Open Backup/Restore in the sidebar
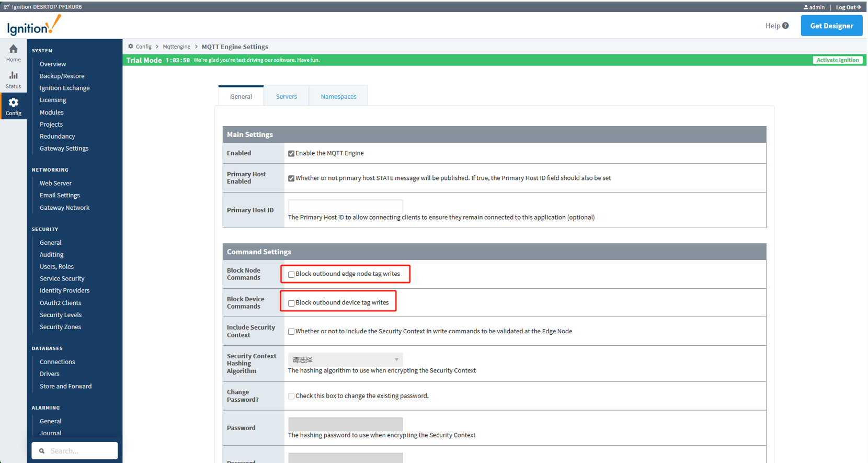Screen dimensions: 868x463 click(x=62, y=76)
